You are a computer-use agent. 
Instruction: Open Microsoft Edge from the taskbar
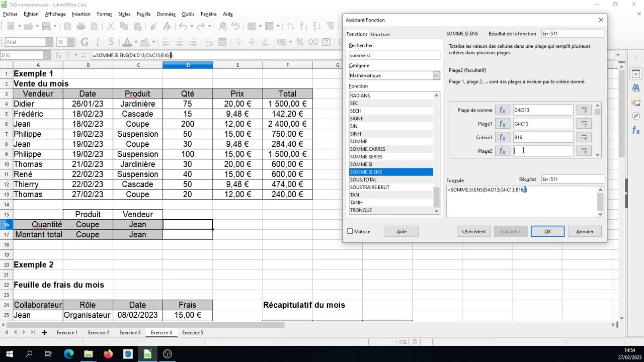pyautogui.click(x=69, y=354)
